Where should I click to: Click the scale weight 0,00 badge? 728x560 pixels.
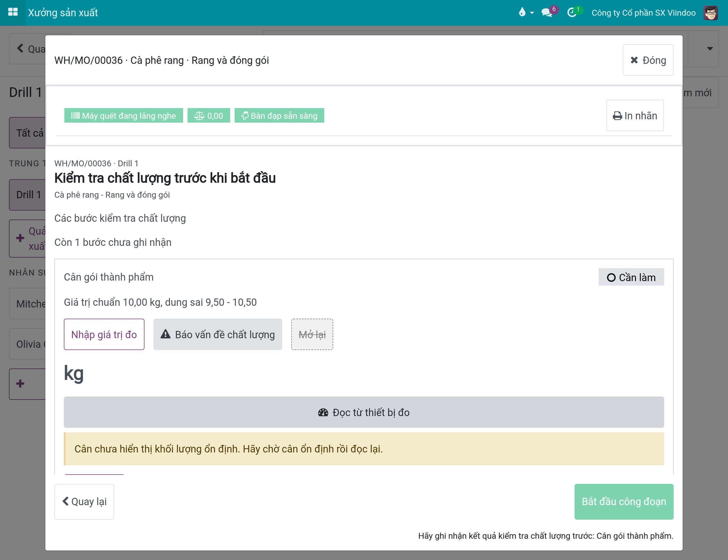click(x=209, y=115)
